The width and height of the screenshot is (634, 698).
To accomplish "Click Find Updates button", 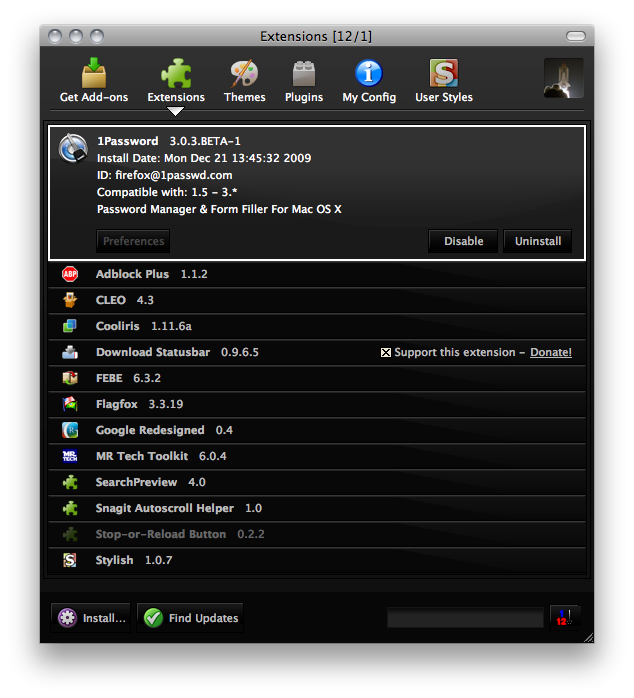I will click(x=190, y=618).
